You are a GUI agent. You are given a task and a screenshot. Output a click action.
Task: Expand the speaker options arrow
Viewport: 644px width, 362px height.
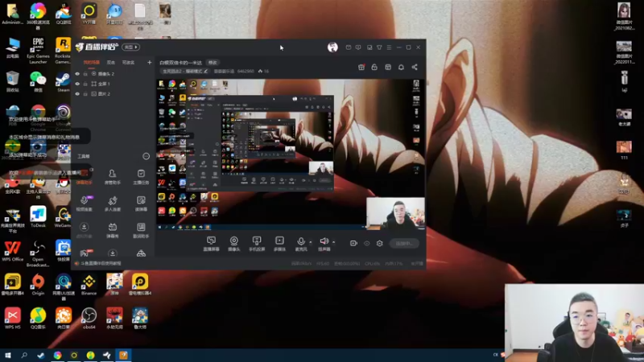[x=333, y=242]
